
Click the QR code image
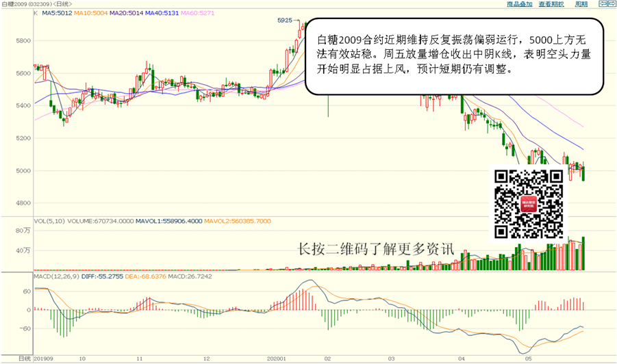530,203
